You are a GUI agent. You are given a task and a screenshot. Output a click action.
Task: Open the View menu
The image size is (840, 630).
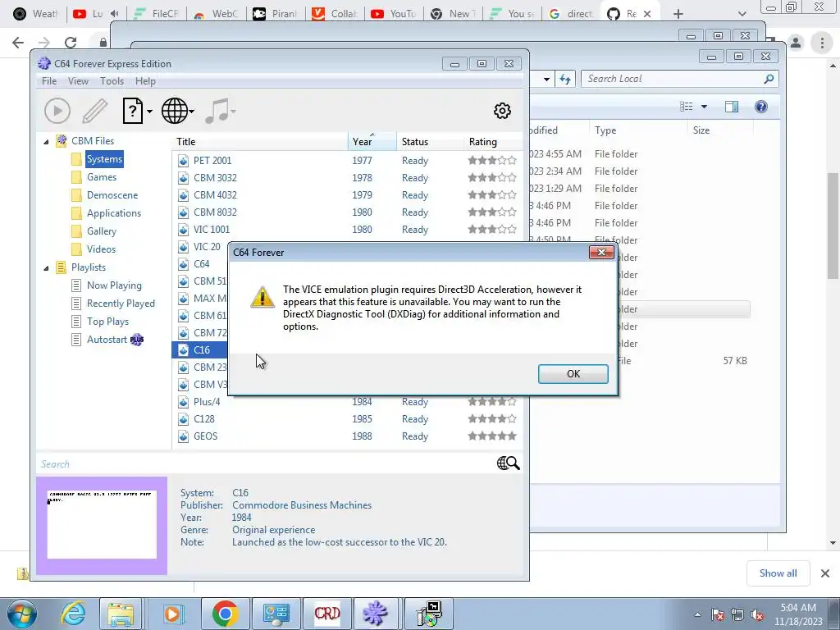[78, 81]
